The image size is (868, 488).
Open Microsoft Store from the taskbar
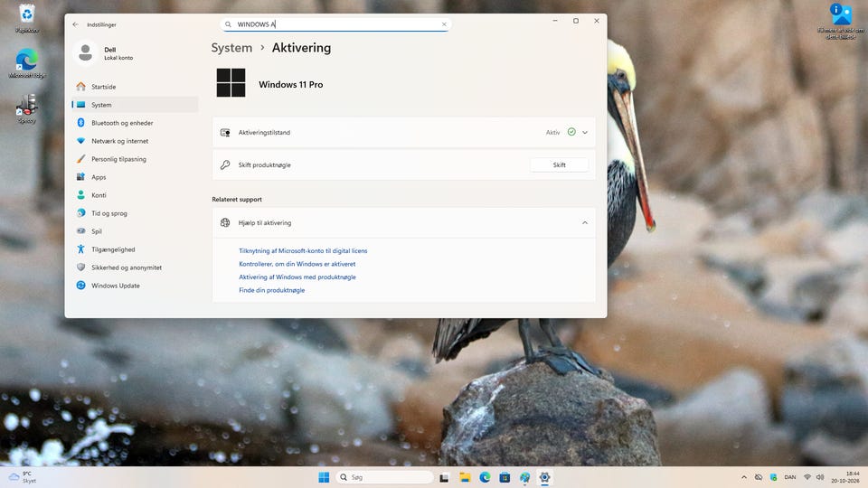click(x=505, y=477)
